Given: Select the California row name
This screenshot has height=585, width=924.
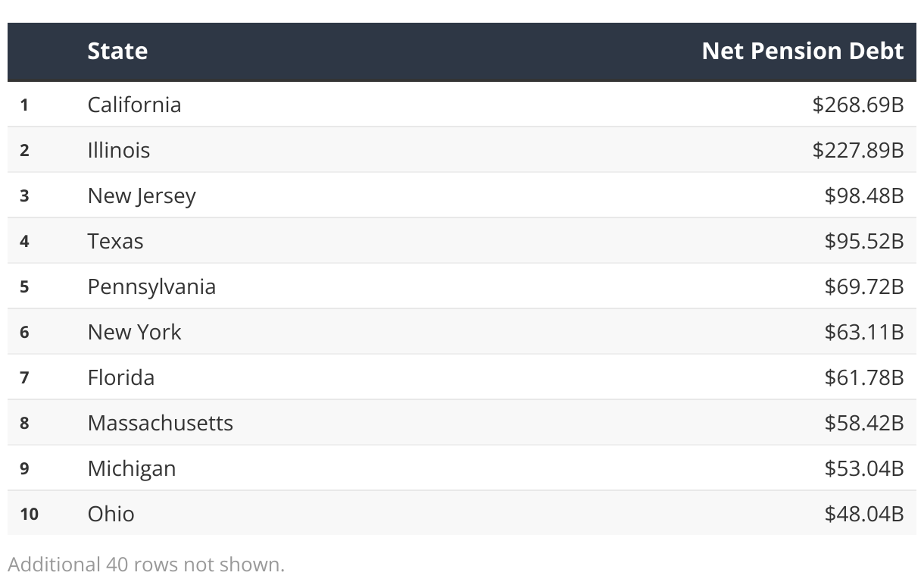Looking at the screenshot, I should coord(134,104).
